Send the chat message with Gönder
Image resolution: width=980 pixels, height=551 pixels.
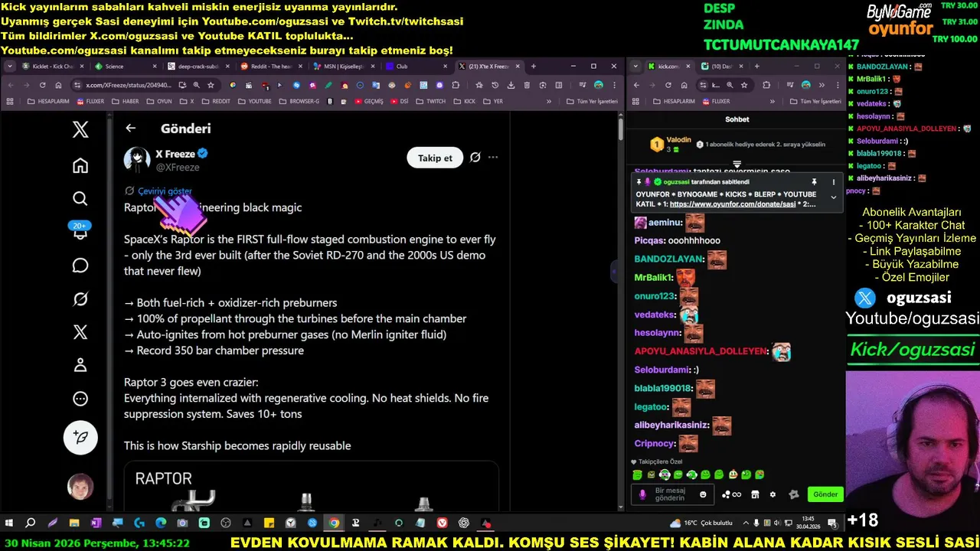[825, 494]
